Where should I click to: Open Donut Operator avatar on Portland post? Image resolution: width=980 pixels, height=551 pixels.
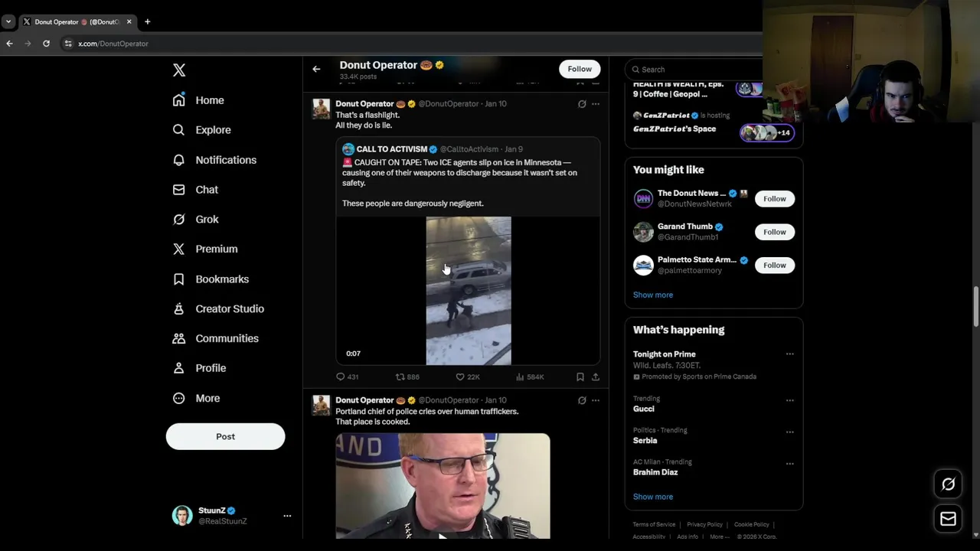pyautogui.click(x=321, y=405)
